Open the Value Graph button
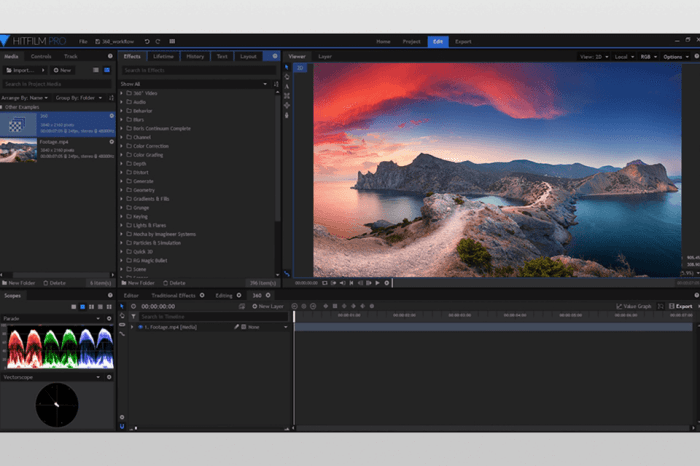This screenshot has width=700, height=466. pyautogui.click(x=633, y=306)
